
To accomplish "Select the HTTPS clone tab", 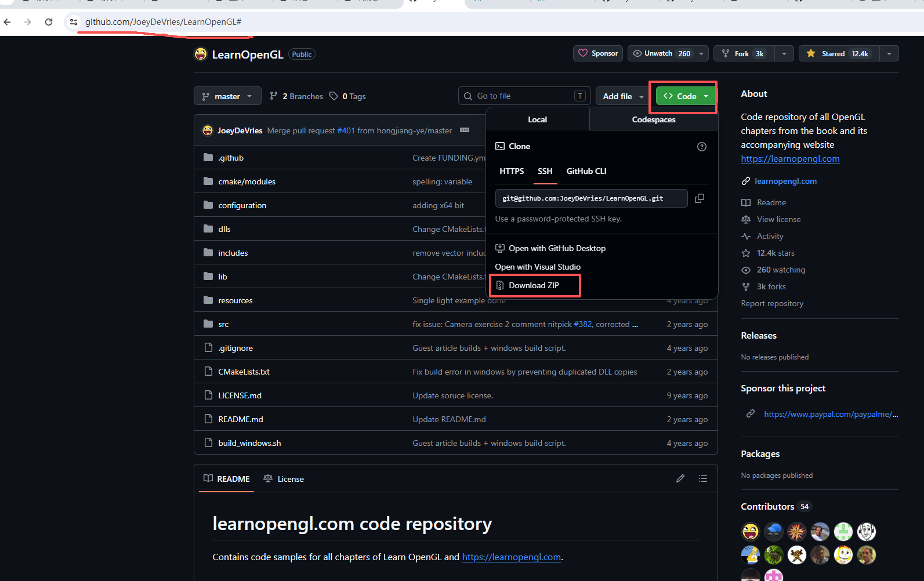I will [512, 171].
